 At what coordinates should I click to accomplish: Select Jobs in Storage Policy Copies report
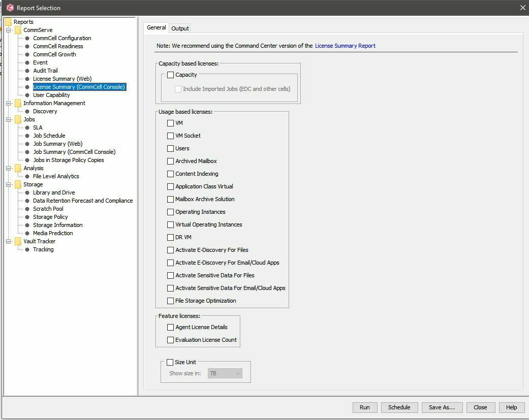point(69,160)
